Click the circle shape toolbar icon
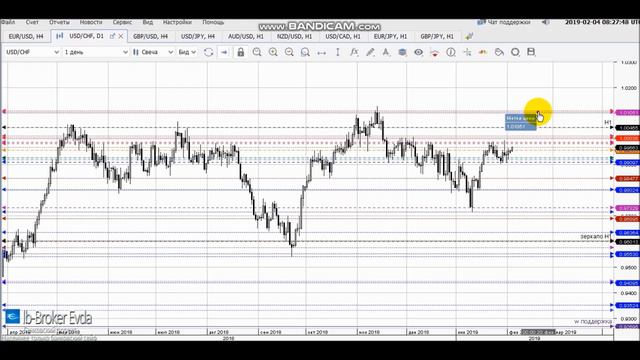 coord(515,52)
